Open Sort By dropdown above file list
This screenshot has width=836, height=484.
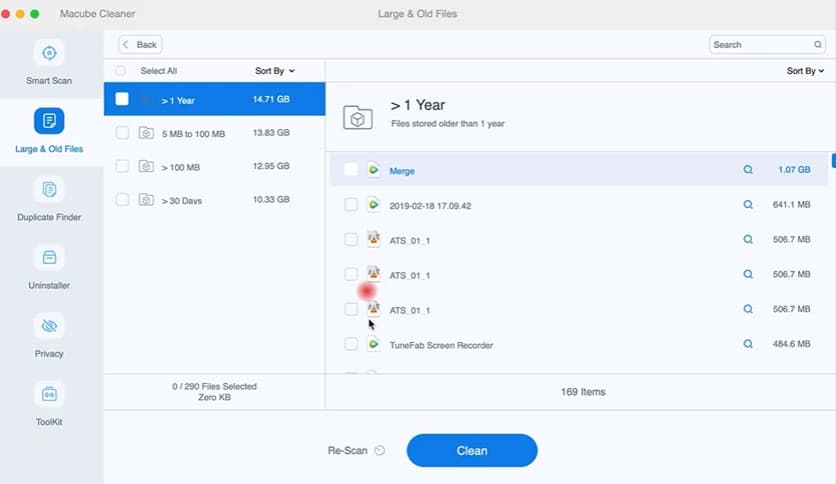(805, 71)
